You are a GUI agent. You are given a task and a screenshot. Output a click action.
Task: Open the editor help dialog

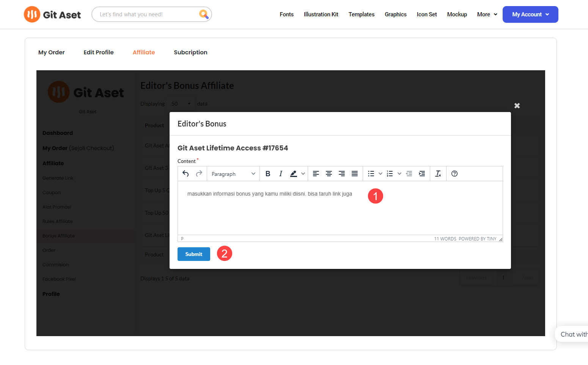coord(454,174)
